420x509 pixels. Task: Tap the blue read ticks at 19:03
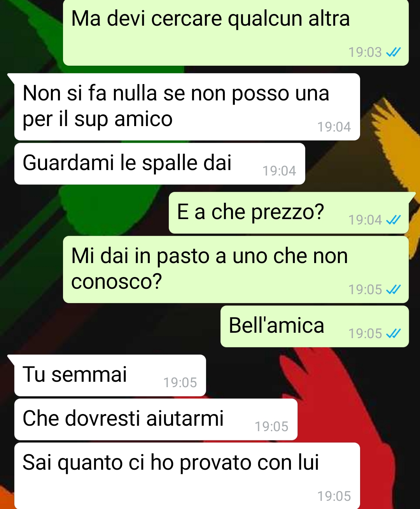(393, 52)
